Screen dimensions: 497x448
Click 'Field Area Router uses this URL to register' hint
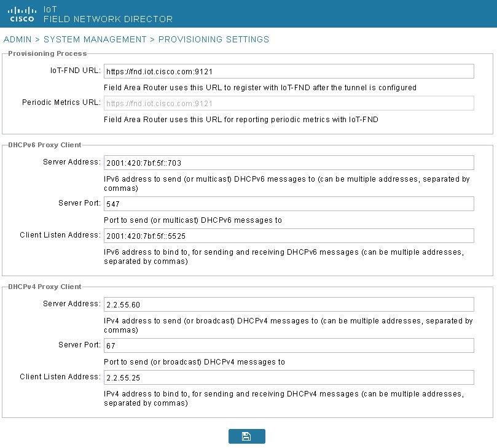coord(260,88)
